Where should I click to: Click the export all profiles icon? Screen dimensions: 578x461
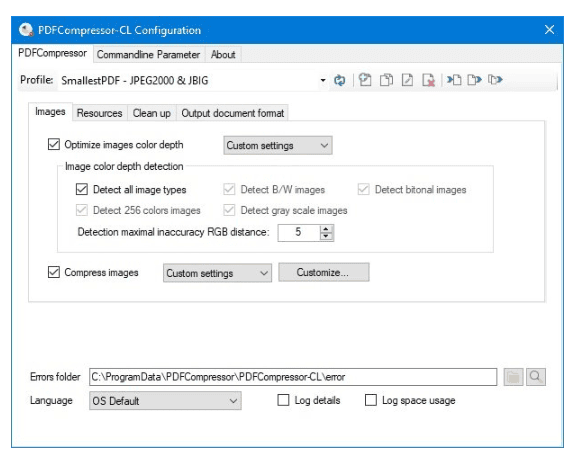495,80
